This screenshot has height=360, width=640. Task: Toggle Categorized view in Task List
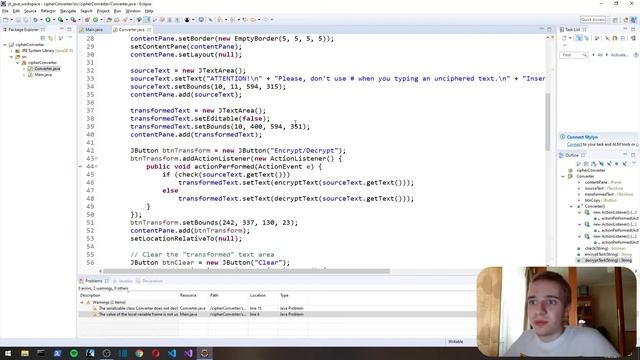pyautogui.click(x=579, y=38)
